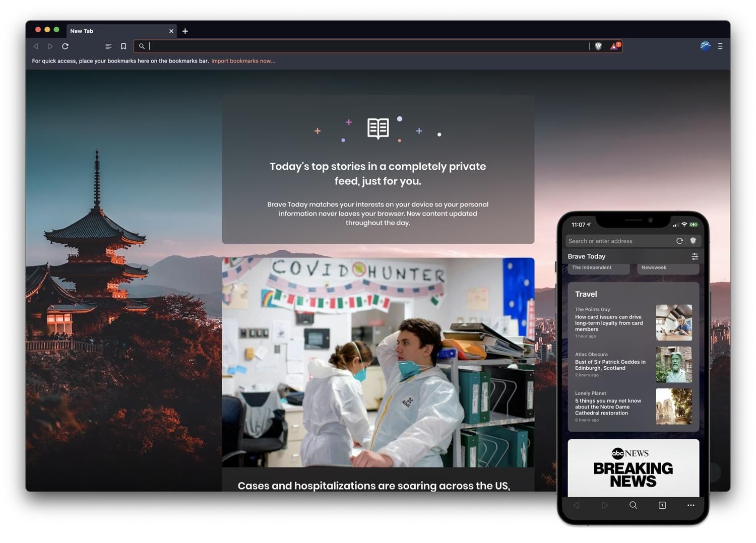Open a new tab with plus button
Screen dimensions: 756x543
185,31
